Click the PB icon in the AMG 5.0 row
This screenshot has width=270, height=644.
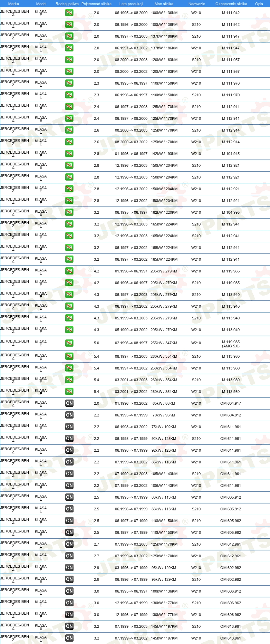[x=69, y=343]
